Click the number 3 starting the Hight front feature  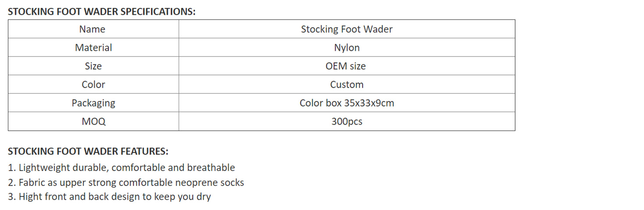click(x=11, y=197)
